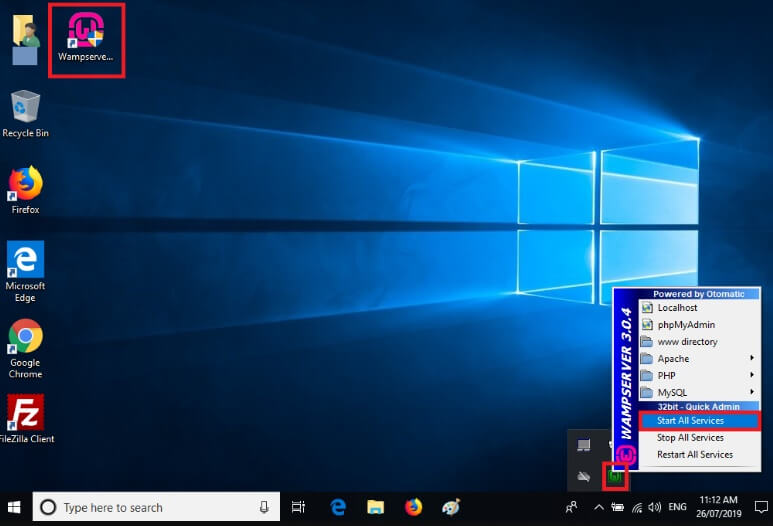The height and width of the screenshot is (526, 773).
Task: Expand the MySQL submenu
Action: 700,392
